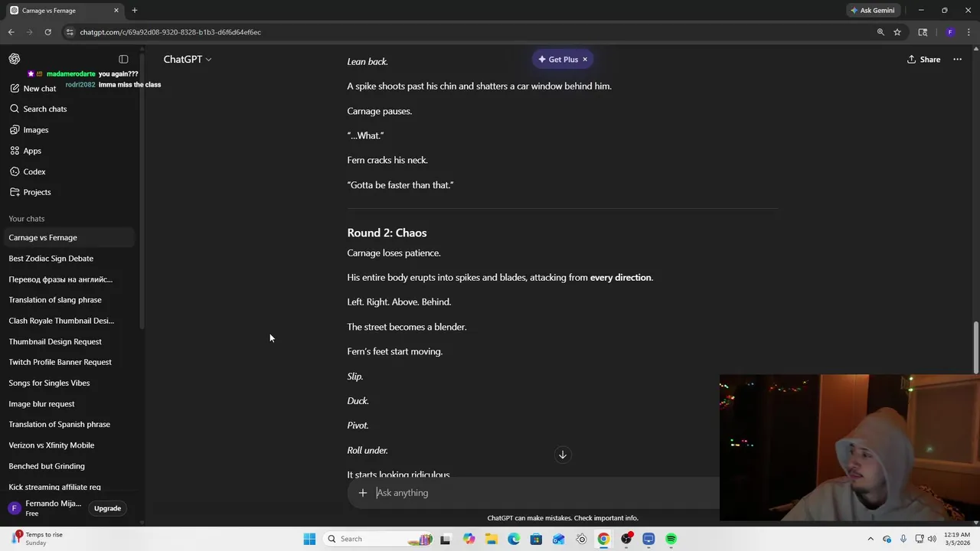Click the taskbar volume speaker icon
980x551 pixels.
(932, 539)
